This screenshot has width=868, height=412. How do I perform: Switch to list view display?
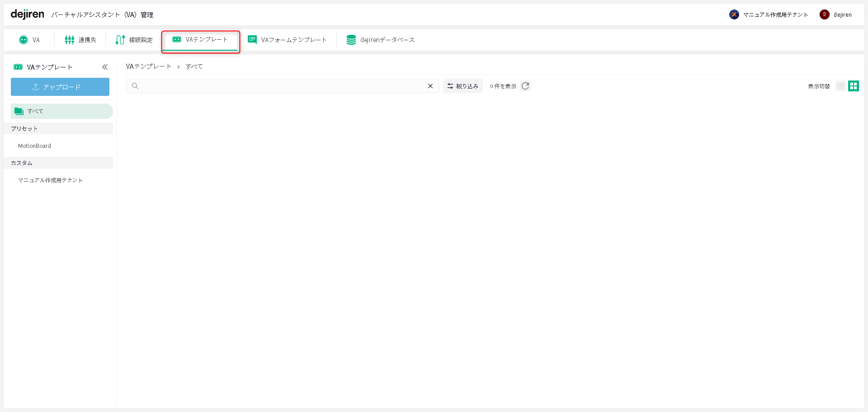841,86
